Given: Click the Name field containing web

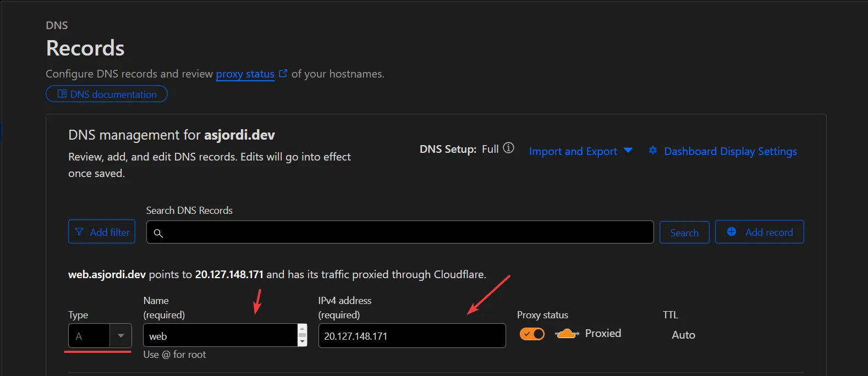Looking at the screenshot, I should coord(220,335).
